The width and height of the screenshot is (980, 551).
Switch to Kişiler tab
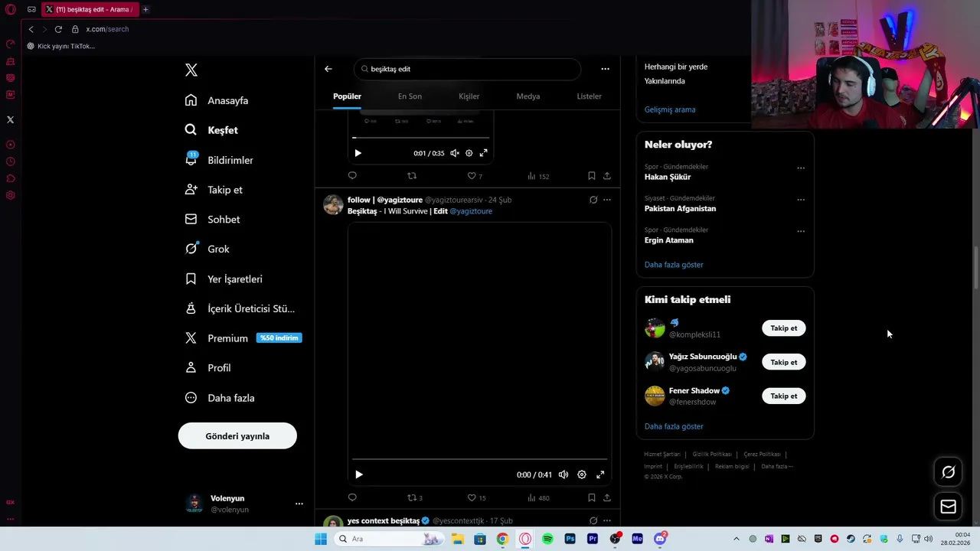(469, 96)
